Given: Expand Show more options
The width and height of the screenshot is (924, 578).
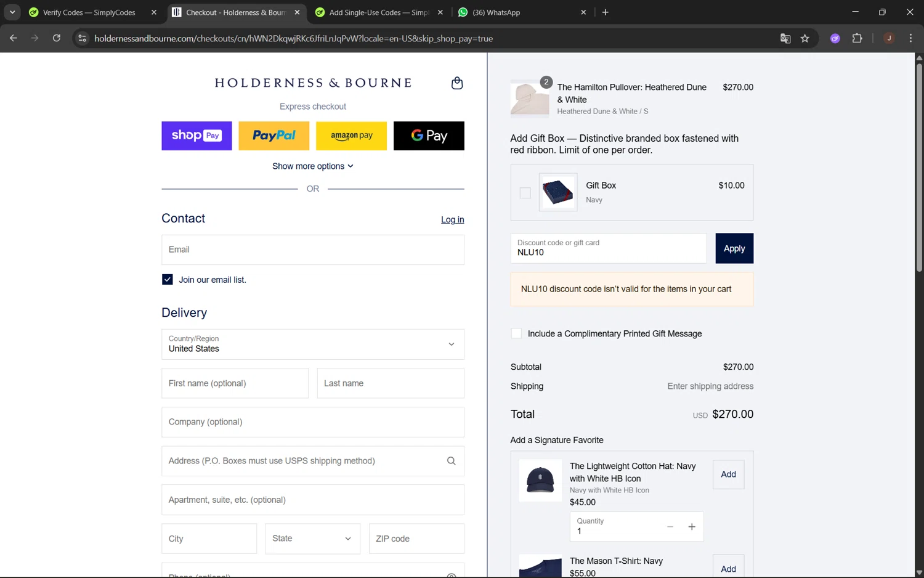Looking at the screenshot, I should coord(313,166).
